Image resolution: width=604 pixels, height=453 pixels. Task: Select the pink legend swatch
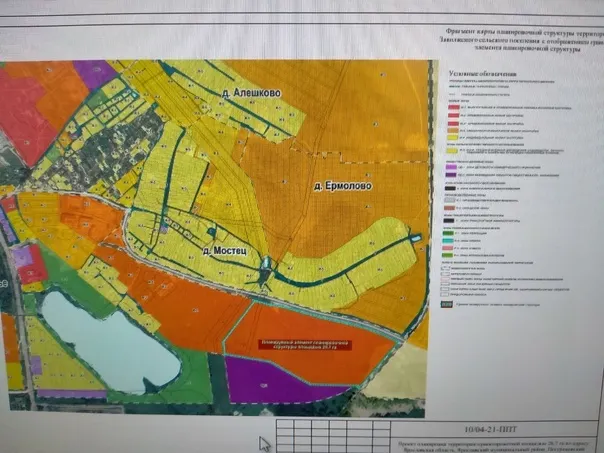(448, 248)
